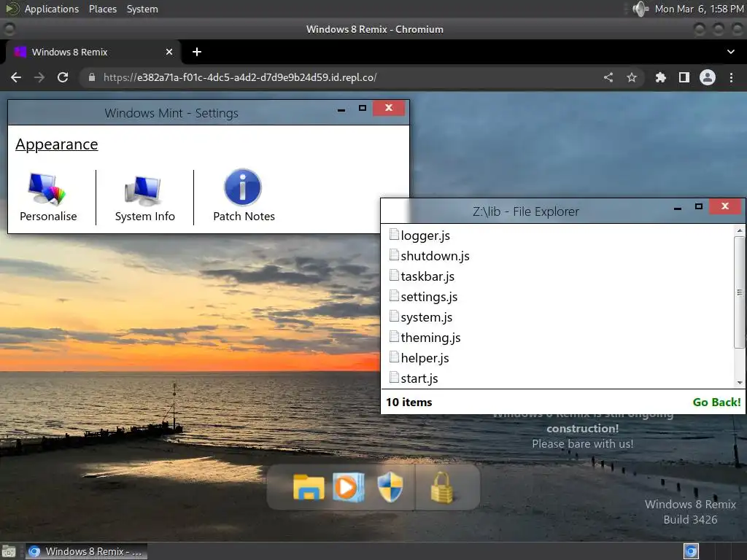Select the theming.js file name
Viewport: 747px width, 560px height.
pos(430,338)
